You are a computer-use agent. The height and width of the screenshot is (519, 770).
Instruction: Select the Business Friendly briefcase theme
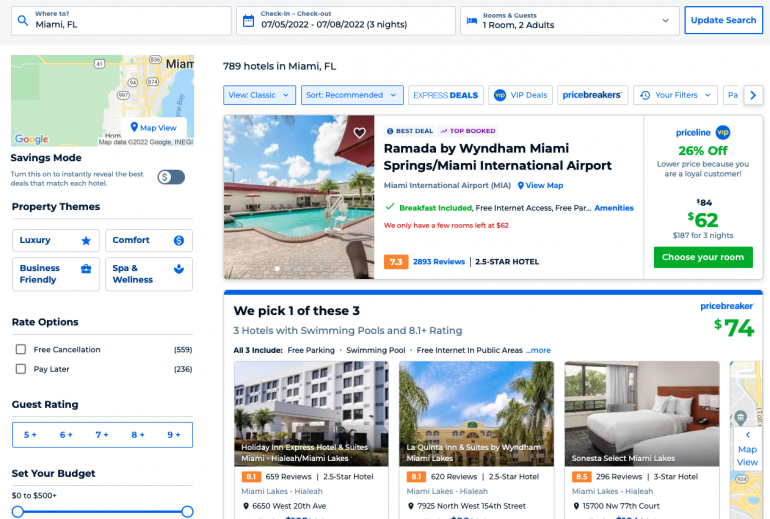pos(55,274)
